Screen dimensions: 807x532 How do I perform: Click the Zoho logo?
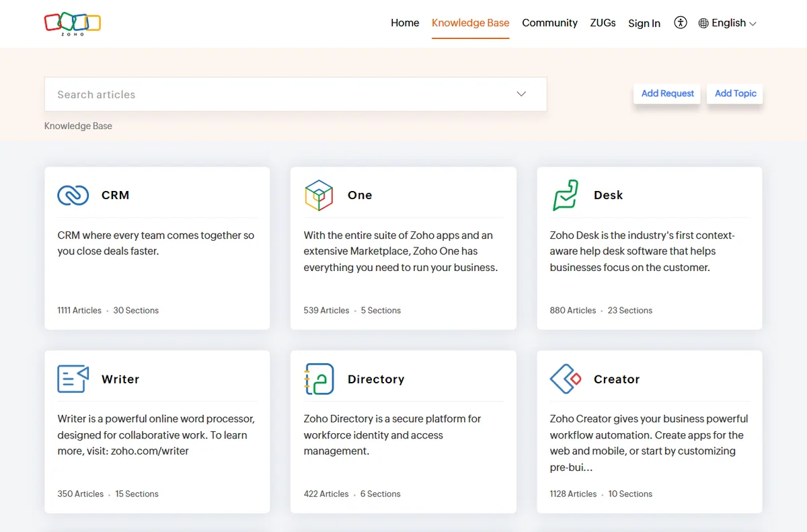coord(73,24)
